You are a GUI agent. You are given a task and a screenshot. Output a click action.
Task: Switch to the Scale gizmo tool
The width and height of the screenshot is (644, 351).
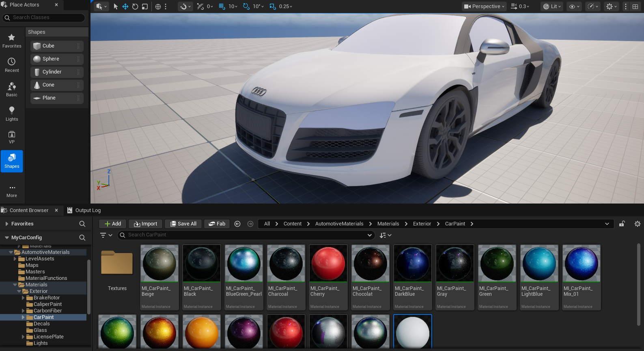click(145, 6)
